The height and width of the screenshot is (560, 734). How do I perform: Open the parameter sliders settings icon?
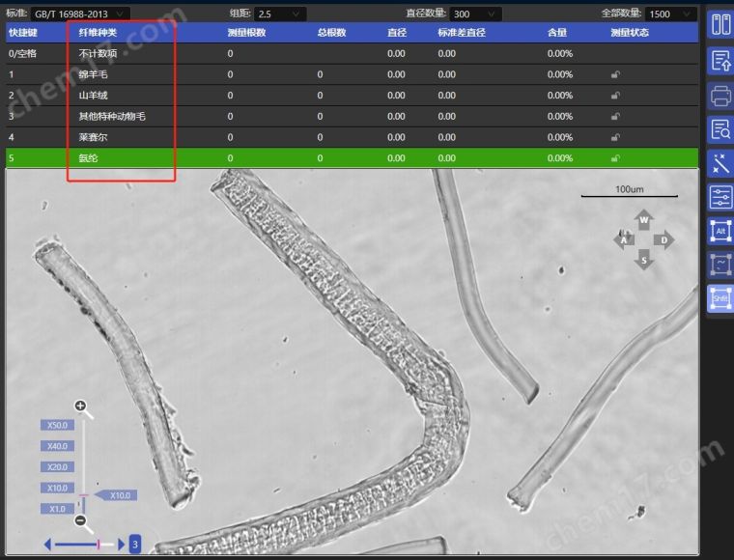click(720, 197)
